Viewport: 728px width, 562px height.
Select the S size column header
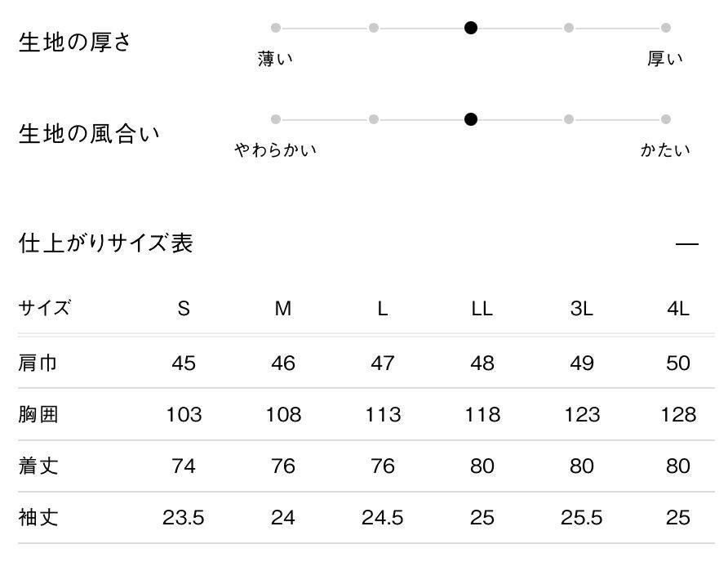point(184,309)
